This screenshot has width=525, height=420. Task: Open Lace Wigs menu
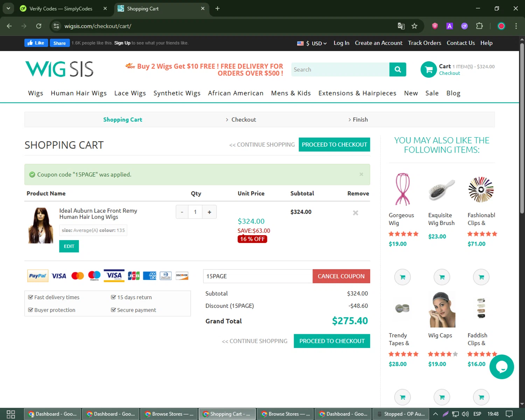pyautogui.click(x=130, y=93)
